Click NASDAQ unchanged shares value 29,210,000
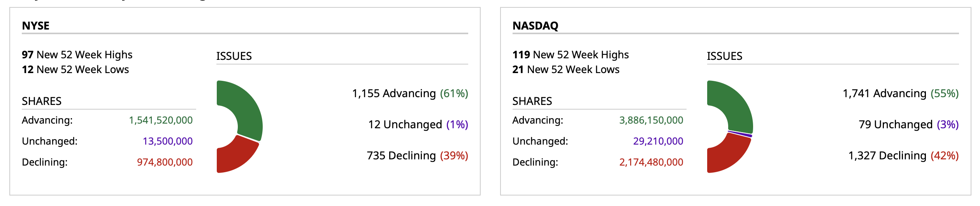Viewport: 980px width, 206px height. [658, 141]
